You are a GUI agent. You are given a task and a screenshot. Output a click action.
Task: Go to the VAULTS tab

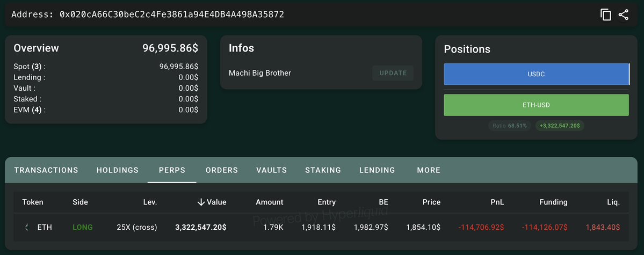(271, 170)
